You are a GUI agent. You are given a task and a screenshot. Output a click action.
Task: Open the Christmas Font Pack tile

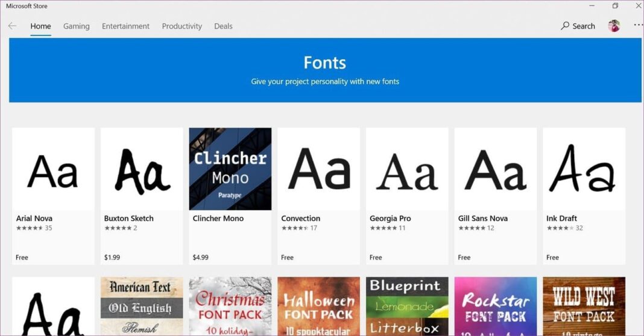(230, 306)
